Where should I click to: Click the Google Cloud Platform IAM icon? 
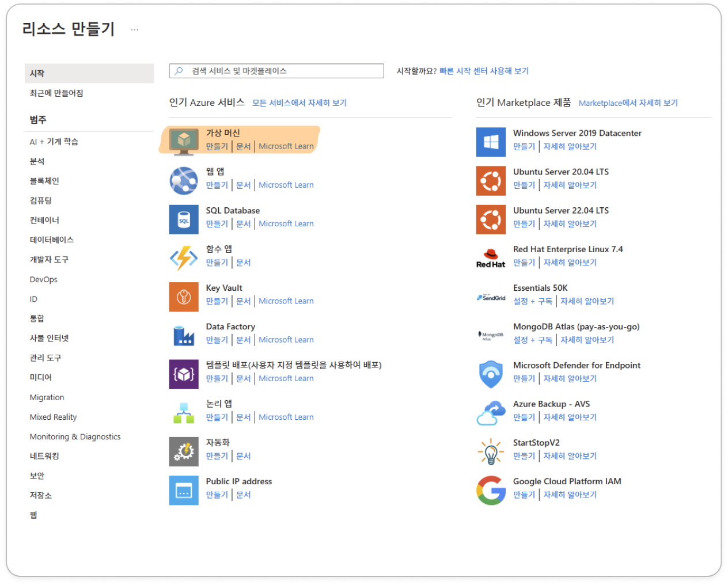pos(491,490)
